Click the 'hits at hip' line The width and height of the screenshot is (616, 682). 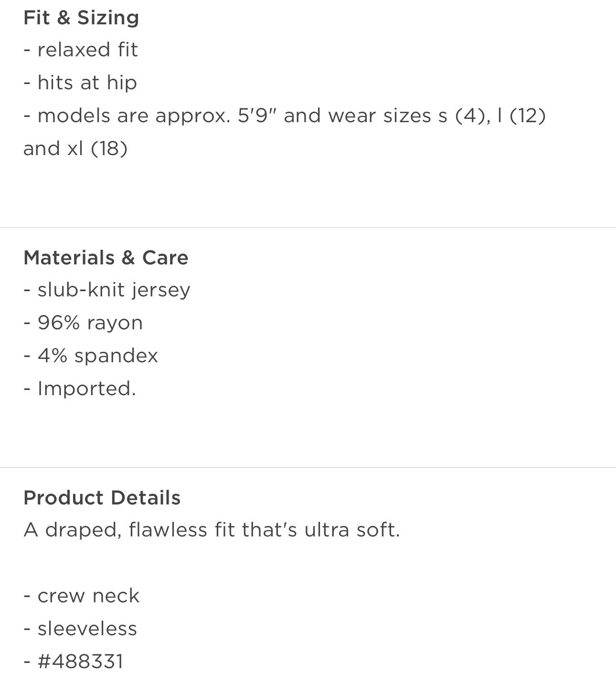click(x=87, y=83)
